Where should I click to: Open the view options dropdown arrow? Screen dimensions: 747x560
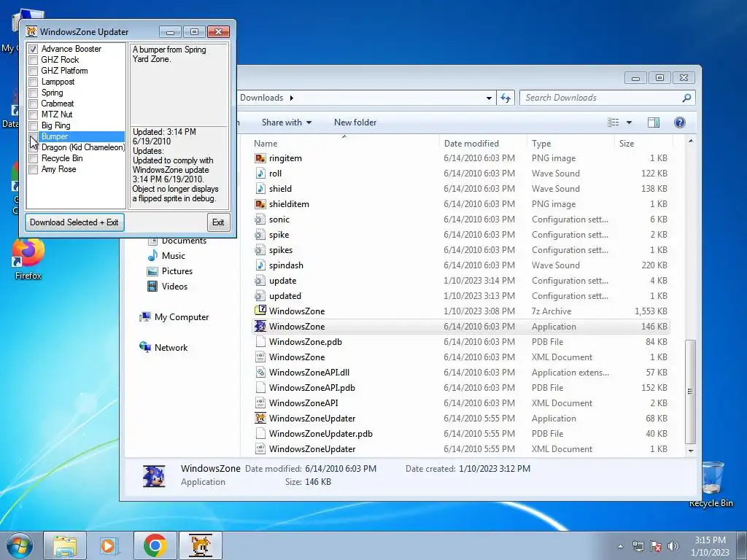click(629, 122)
